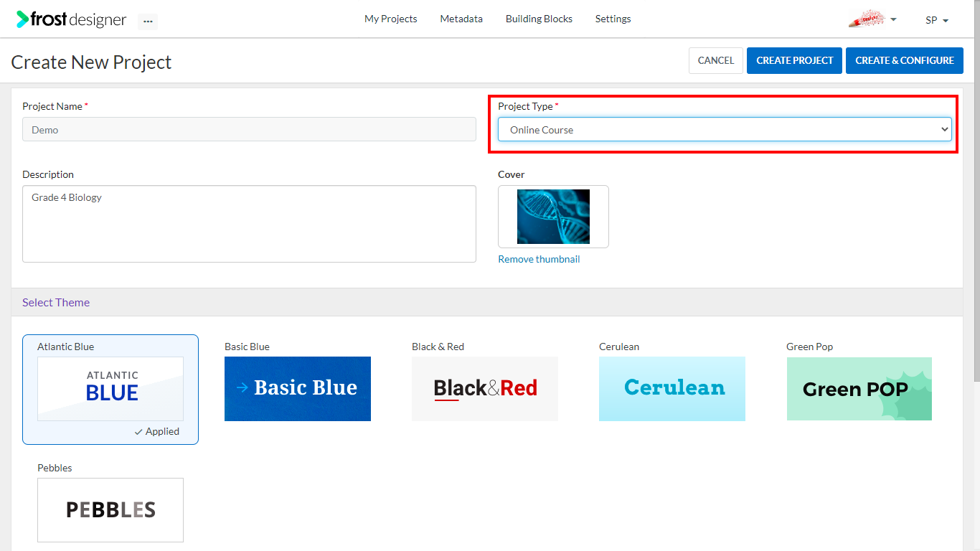Open the My Projects menu
Image resolution: width=980 pixels, height=551 pixels.
coord(390,19)
